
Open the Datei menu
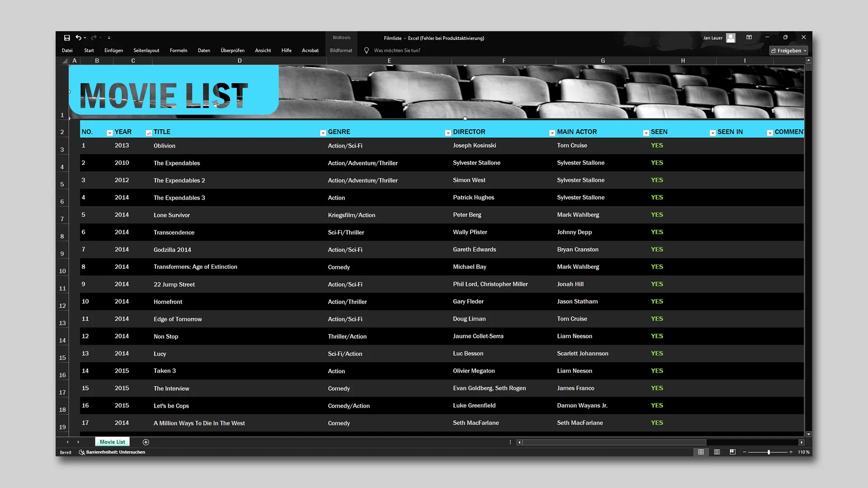[67, 51]
